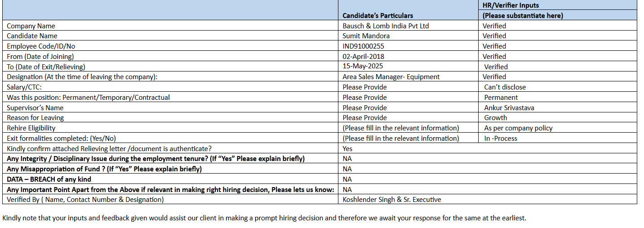Select the As per company policy cell
Viewport: 644px width, 228px height.
(x=518, y=128)
